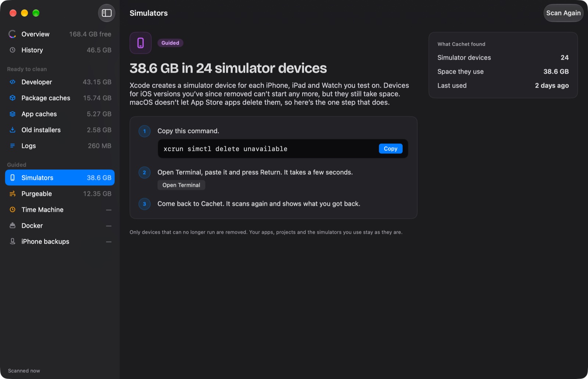Open the History section

(x=60, y=50)
